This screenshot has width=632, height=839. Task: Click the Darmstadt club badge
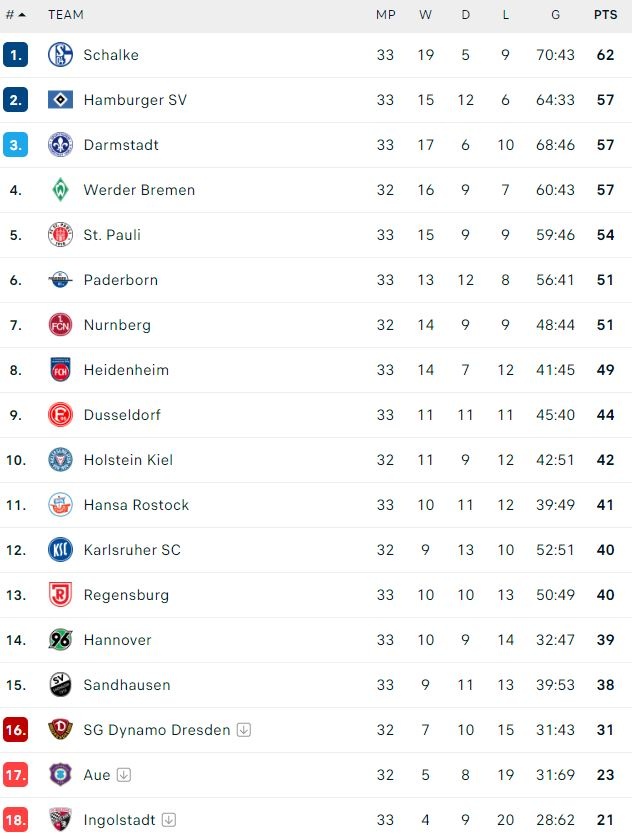pyautogui.click(x=60, y=145)
